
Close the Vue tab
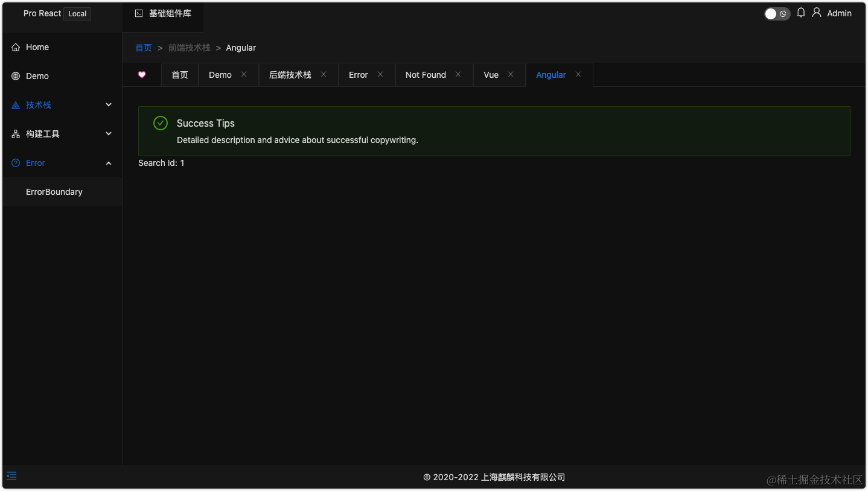coord(511,74)
